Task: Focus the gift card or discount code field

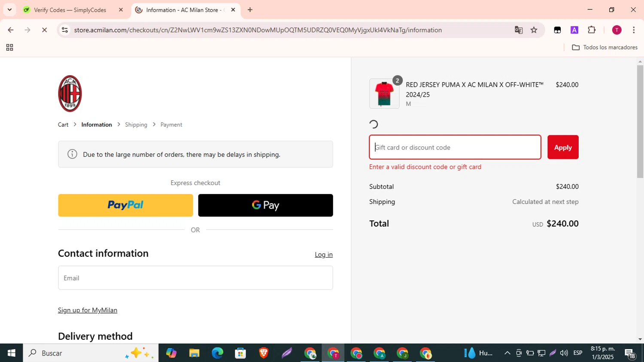Action: (455, 147)
